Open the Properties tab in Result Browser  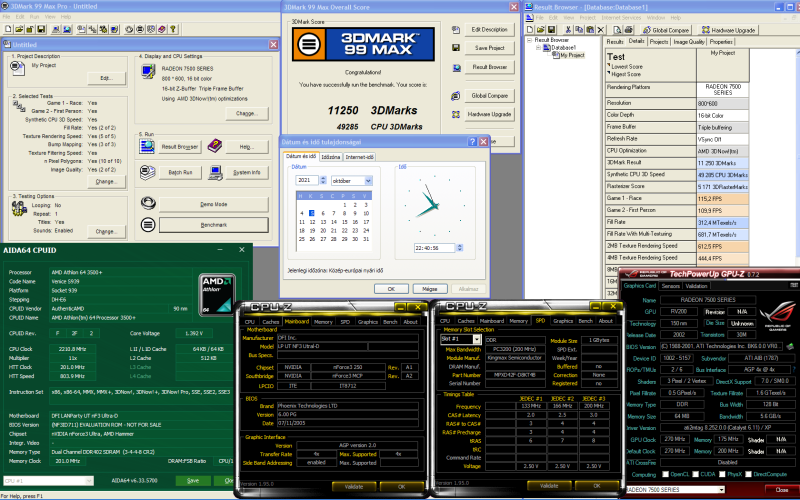[x=721, y=42]
